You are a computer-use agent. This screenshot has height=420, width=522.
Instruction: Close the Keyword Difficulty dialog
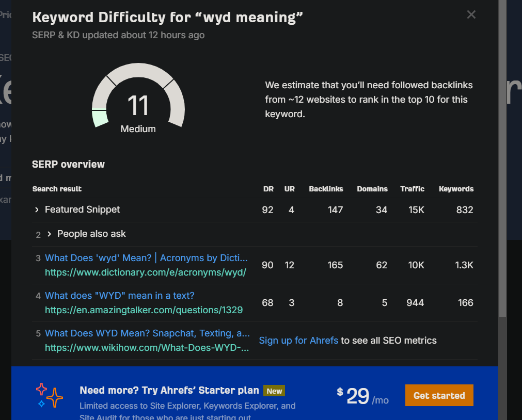click(x=471, y=14)
